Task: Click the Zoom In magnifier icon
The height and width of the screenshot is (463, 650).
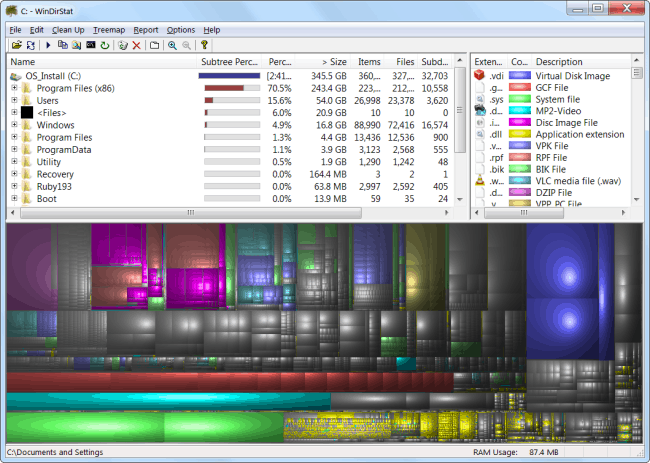Action: [x=172, y=45]
